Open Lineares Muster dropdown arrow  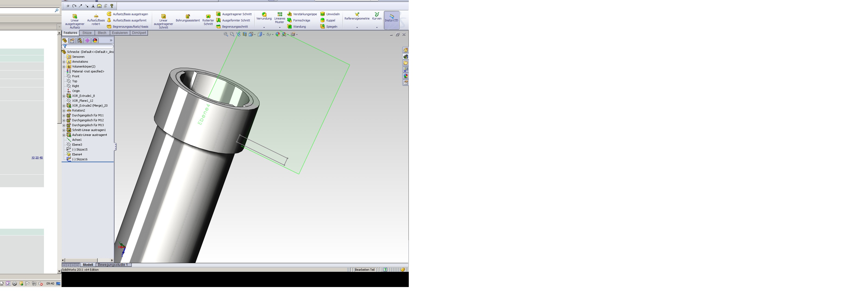(280, 27)
